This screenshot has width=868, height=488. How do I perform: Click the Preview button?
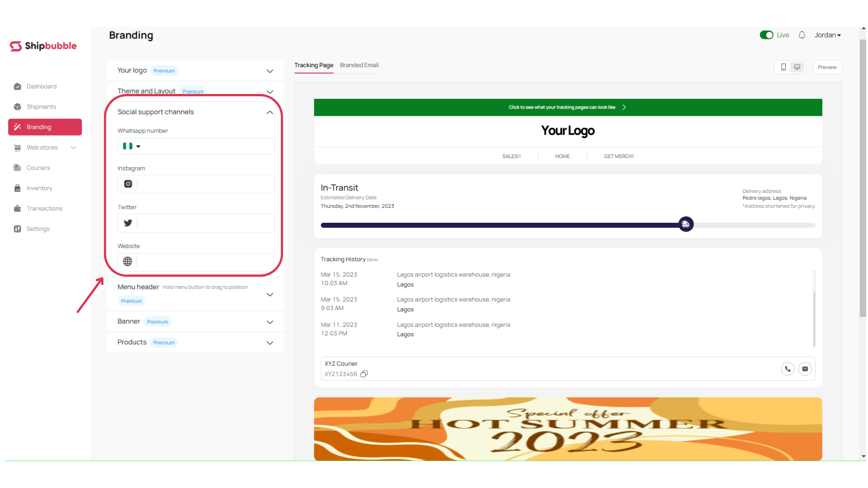coord(827,67)
